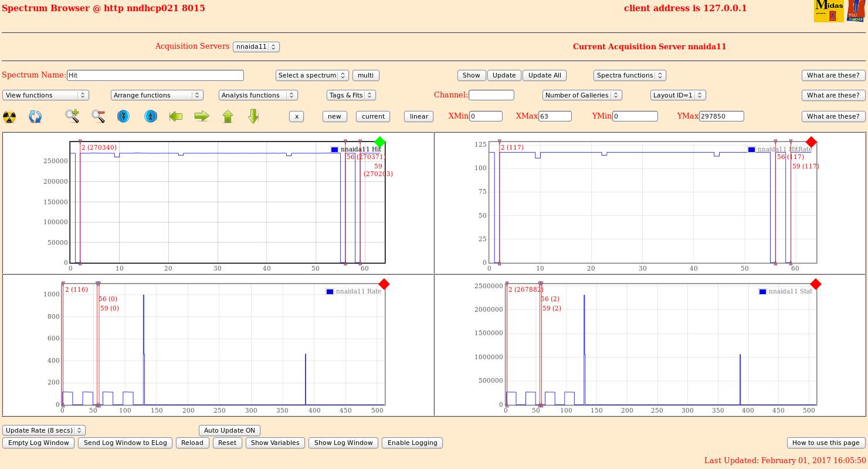Click red diamond on HitRate spectrum gallery
Screen dimensions: 868x469
[x=811, y=141]
